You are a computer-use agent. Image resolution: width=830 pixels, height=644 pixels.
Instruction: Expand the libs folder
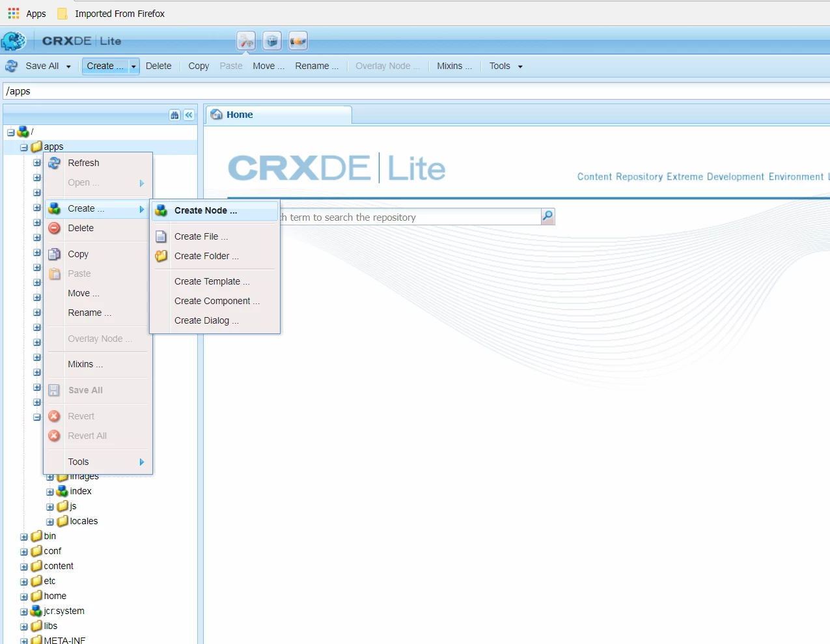(24, 627)
